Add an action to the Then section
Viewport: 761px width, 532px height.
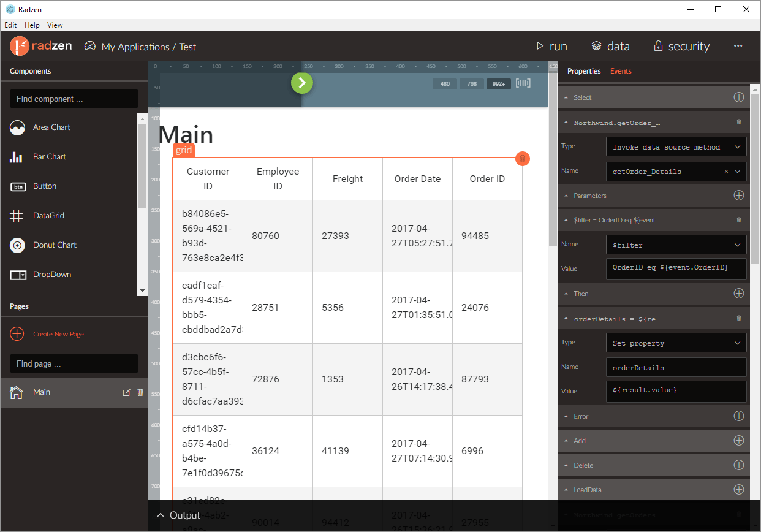(739, 294)
